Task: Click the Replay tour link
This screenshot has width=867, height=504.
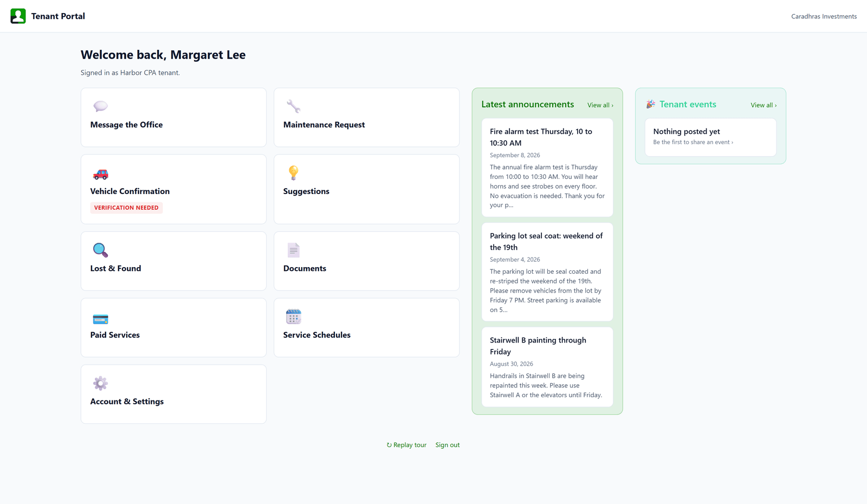Action: pyautogui.click(x=406, y=445)
